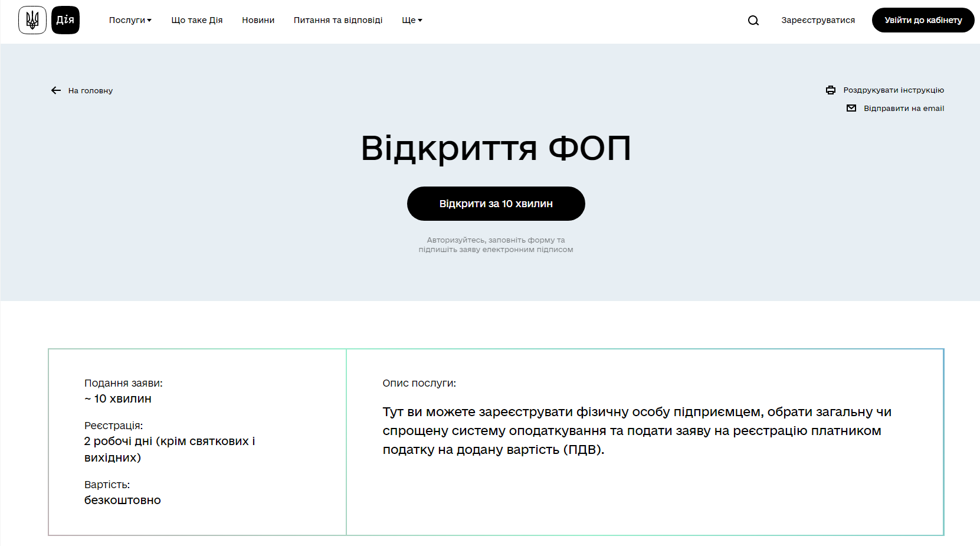Click the Зареєструватися link
The width and height of the screenshot is (980, 546).
(x=818, y=20)
